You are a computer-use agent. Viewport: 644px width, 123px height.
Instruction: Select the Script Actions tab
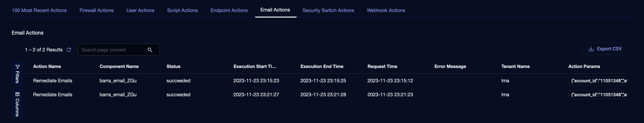tap(182, 10)
